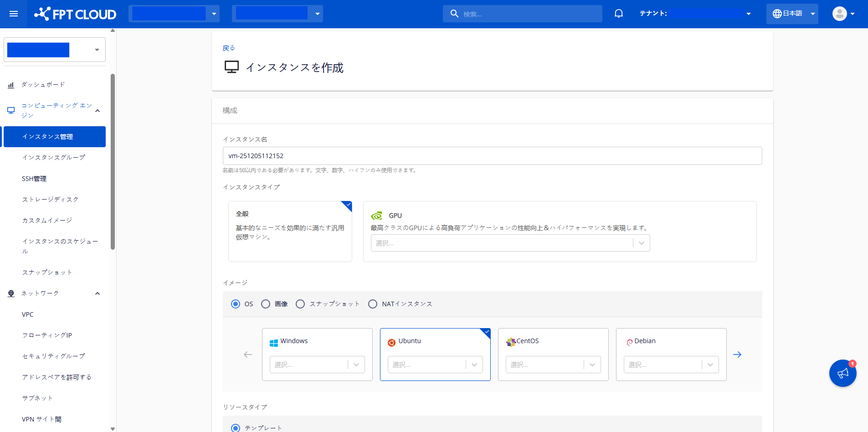Open セキュリティグループ in the sidebar
This screenshot has height=432, width=868.
coord(53,356)
